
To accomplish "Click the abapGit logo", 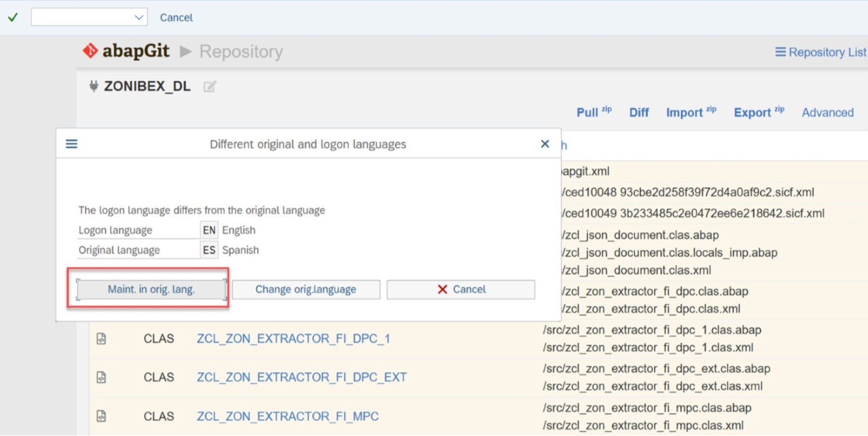I will click(126, 51).
